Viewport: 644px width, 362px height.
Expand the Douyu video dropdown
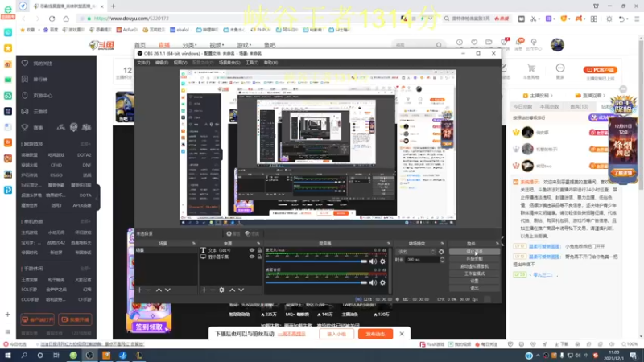pos(217,45)
